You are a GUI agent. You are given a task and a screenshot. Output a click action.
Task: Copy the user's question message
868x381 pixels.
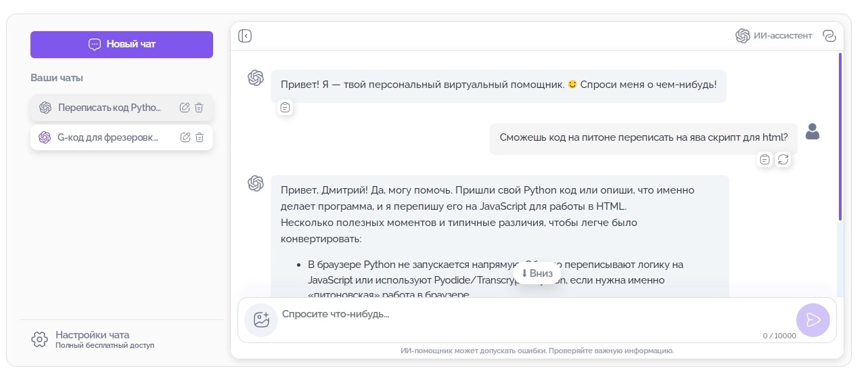point(764,160)
